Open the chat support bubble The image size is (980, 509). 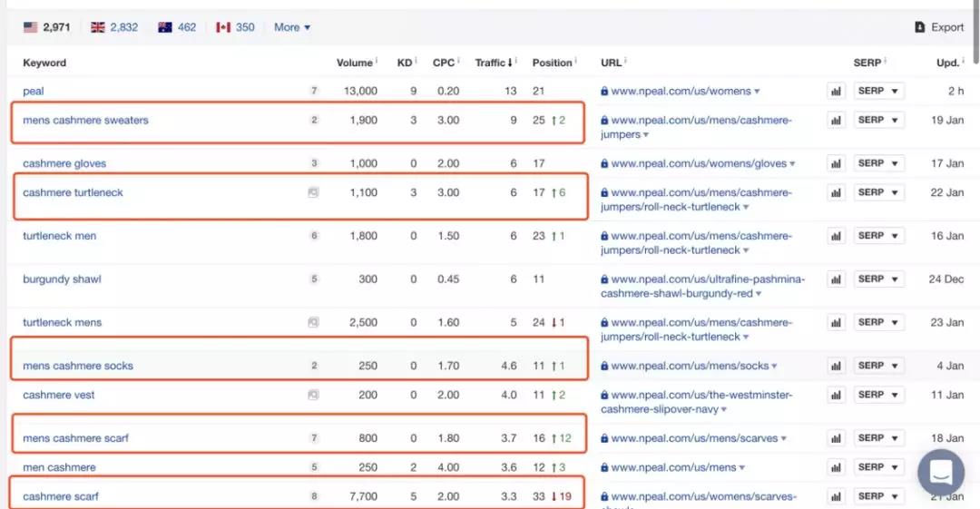(x=941, y=473)
